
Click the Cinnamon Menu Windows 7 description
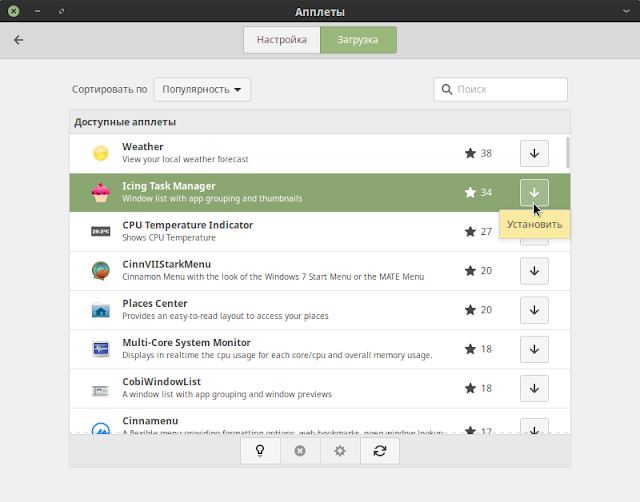point(273,277)
